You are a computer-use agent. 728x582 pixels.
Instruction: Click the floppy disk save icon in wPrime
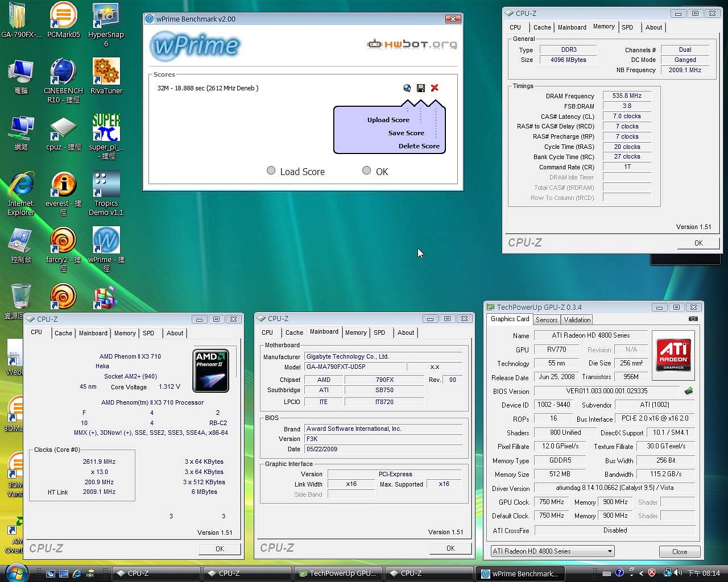click(421, 88)
